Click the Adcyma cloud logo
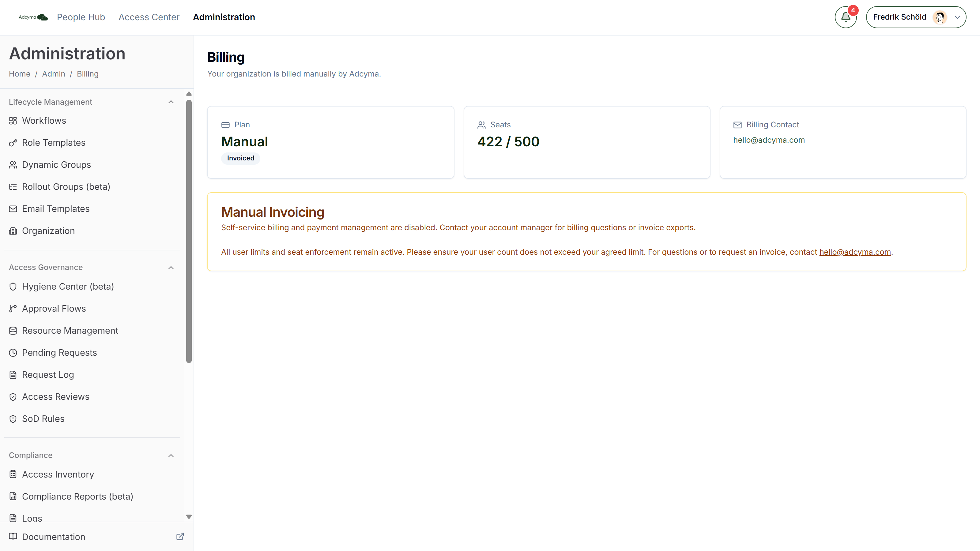Image resolution: width=980 pixels, height=551 pixels. pyautogui.click(x=33, y=17)
